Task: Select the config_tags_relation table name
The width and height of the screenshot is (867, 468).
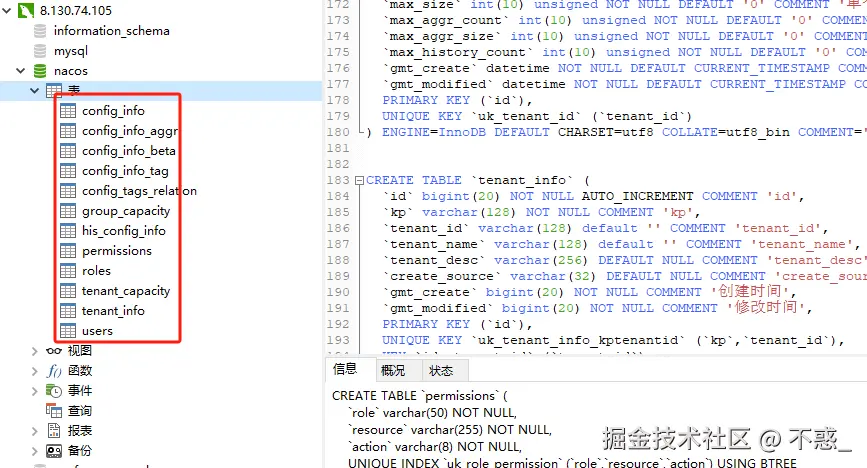Action: (139, 191)
